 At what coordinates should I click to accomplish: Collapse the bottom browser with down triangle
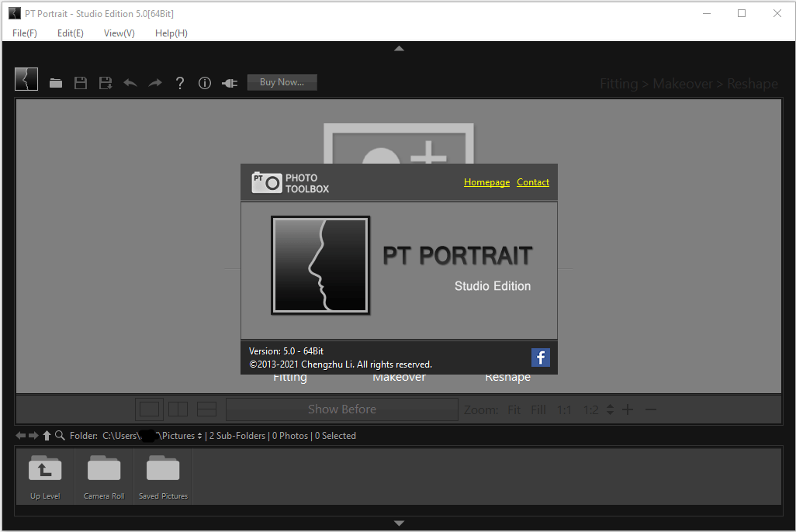click(x=399, y=523)
